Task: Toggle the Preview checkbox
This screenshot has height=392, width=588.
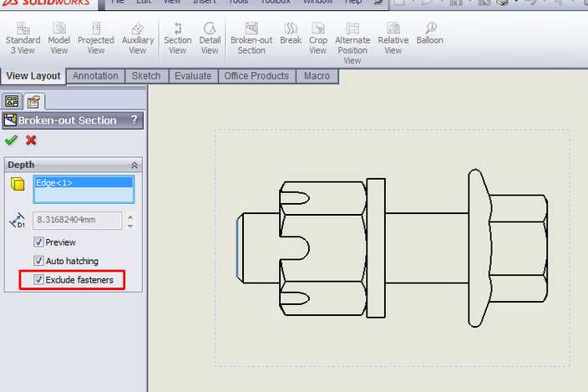Action: click(38, 242)
